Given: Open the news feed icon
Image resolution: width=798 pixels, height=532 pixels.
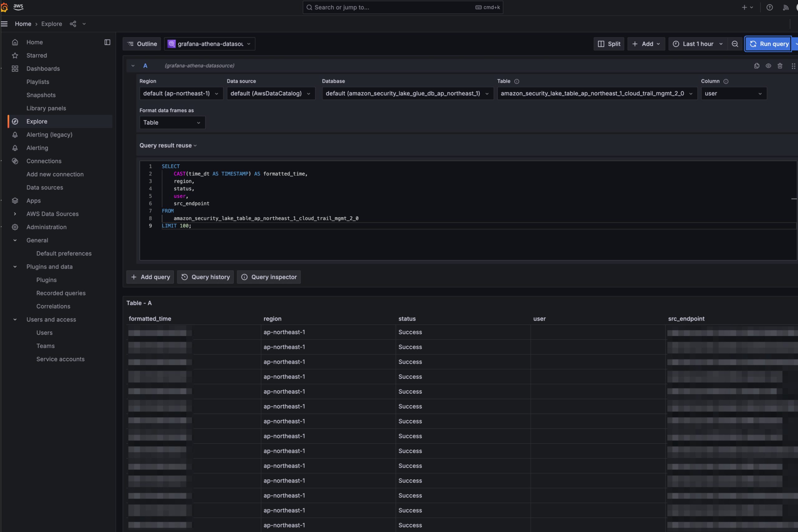Looking at the screenshot, I should click(786, 7).
